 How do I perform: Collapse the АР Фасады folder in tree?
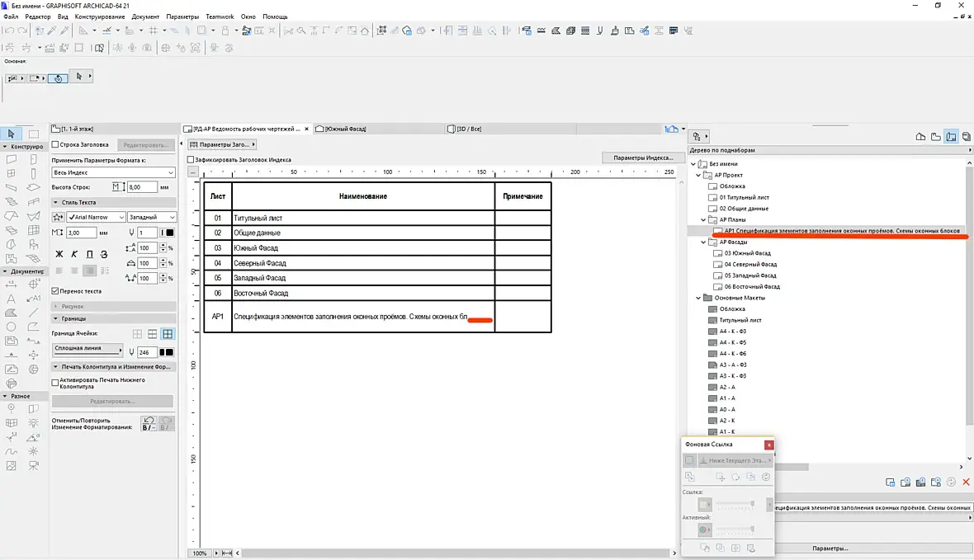702,242
